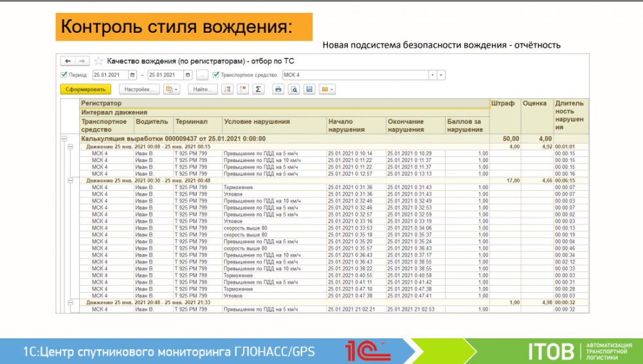The image size is (643, 364).
Task: Open the Транспортное средство dropdown arrow
Action: (x=433, y=75)
